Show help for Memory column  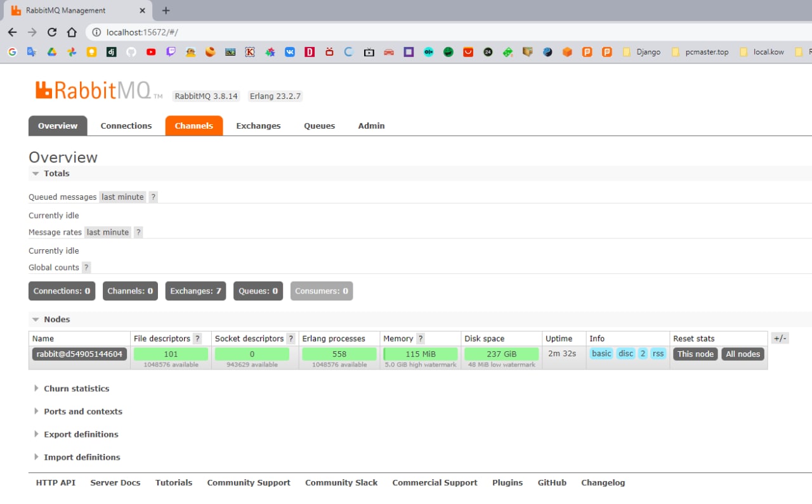click(x=420, y=339)
